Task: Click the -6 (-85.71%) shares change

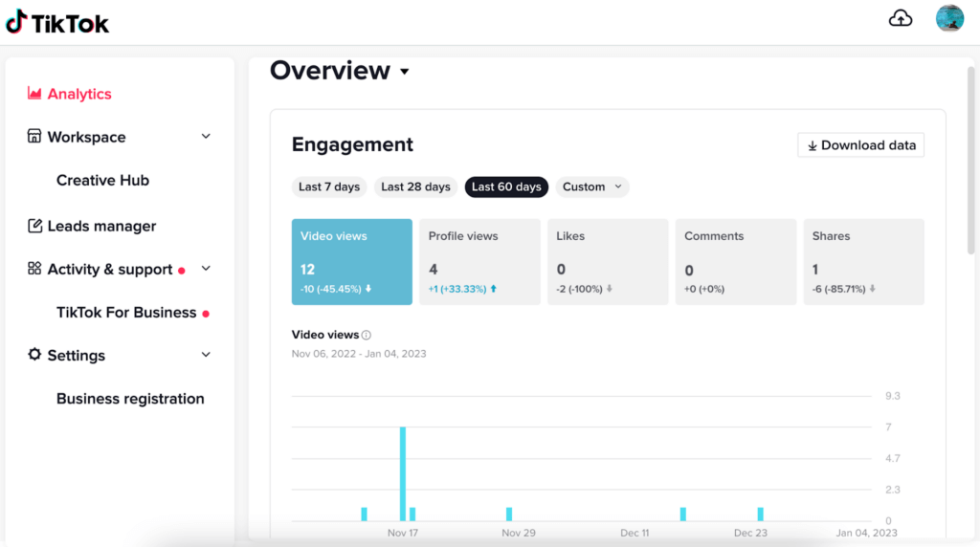Action: pyautogui.click(x=844, y=289)
